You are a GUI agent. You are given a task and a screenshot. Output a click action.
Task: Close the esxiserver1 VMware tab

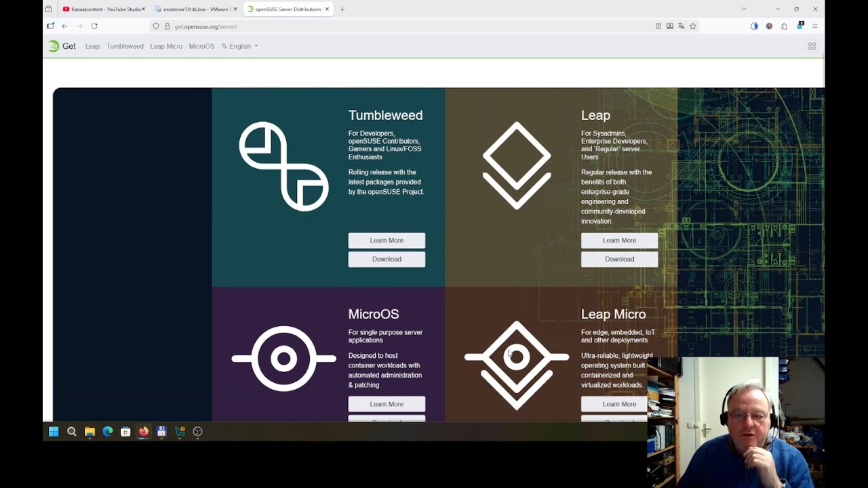tap(235, 9)
